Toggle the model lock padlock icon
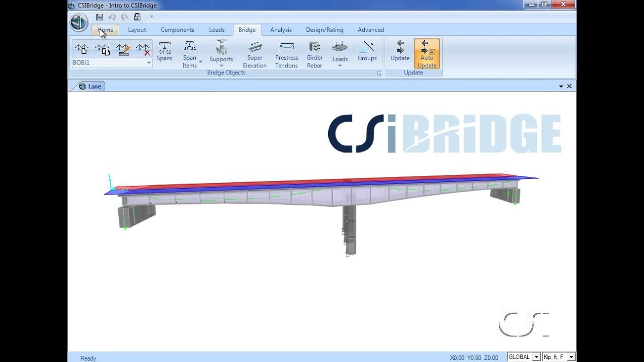This screenshot has width=644, height=362. [x=137, y=17]
